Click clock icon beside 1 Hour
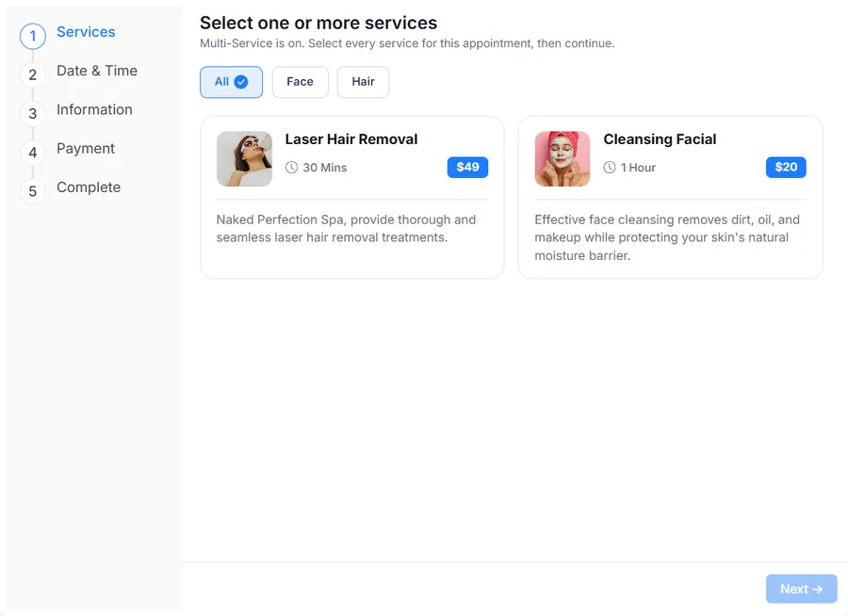This screenshot has height=616, width=848. coord(610,168)
